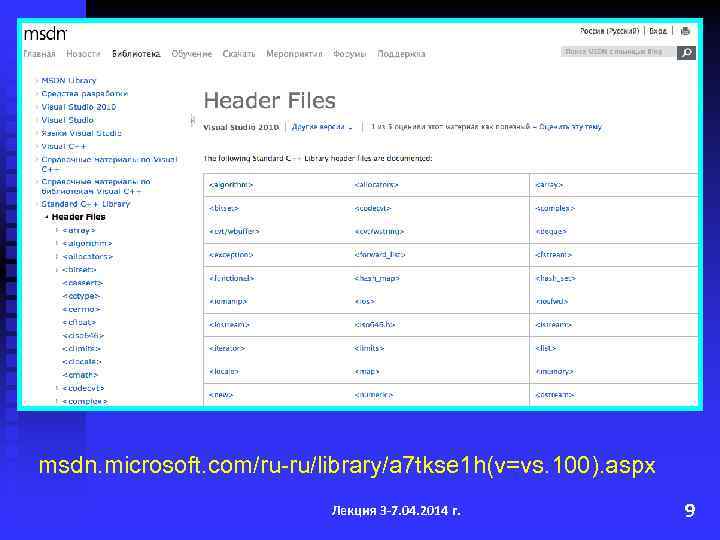720x540 pixels.
Task: Open the Поддержка menu item
Action: coord(401,54)
